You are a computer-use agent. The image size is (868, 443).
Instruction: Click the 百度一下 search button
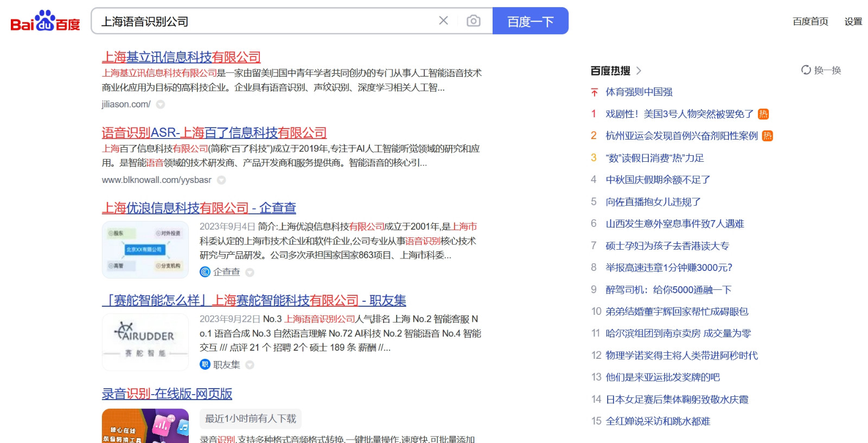point(531,21)
